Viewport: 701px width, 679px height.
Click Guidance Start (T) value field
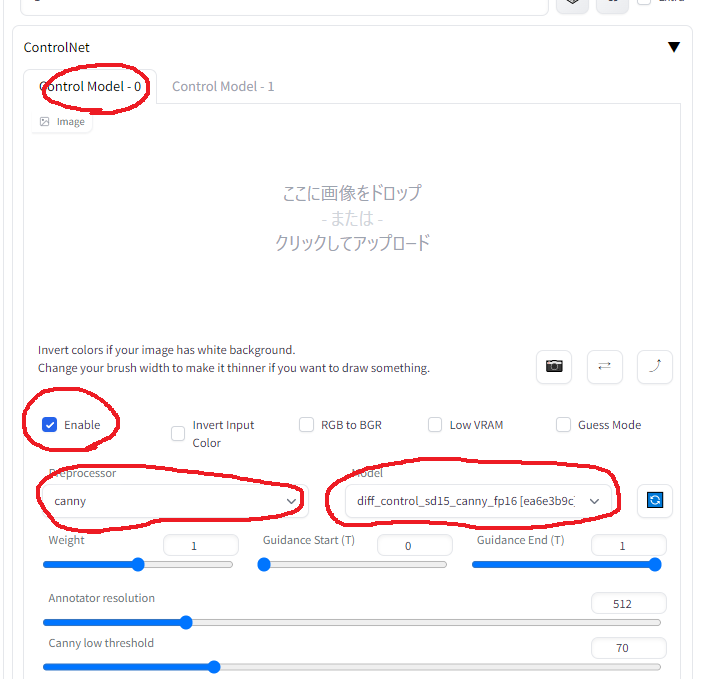click(415, 545)
